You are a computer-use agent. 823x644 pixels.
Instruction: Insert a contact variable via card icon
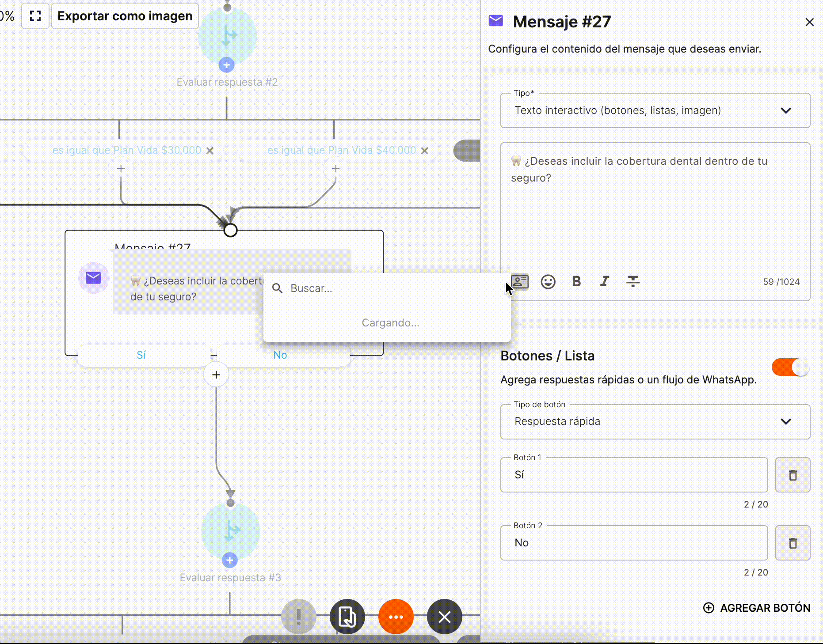click(x=520, y=282)
